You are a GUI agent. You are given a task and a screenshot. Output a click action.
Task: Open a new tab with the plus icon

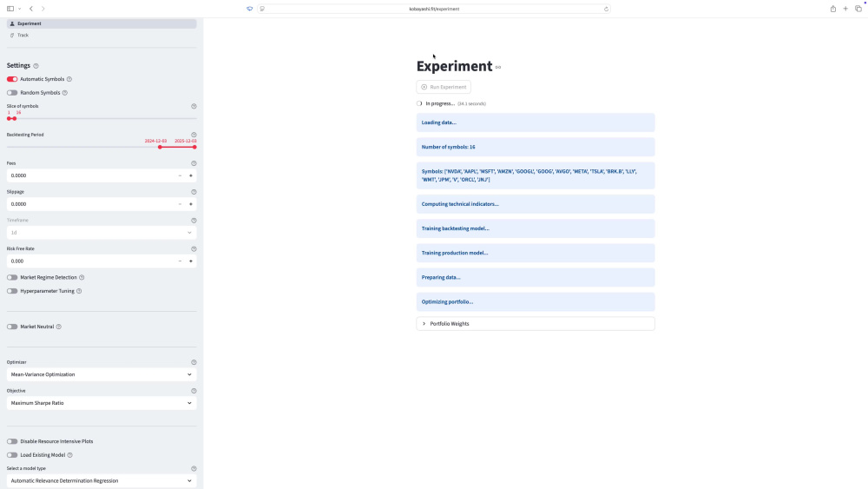(845, 9)
